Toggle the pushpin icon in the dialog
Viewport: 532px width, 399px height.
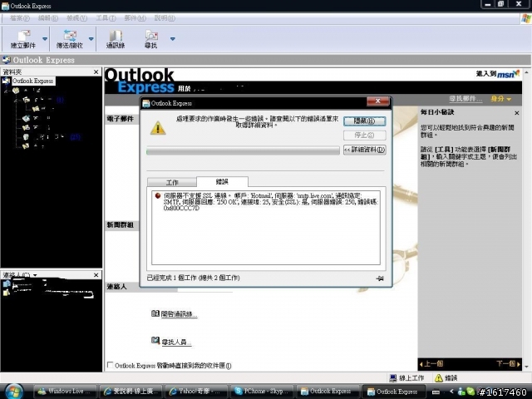click(380, 278)
